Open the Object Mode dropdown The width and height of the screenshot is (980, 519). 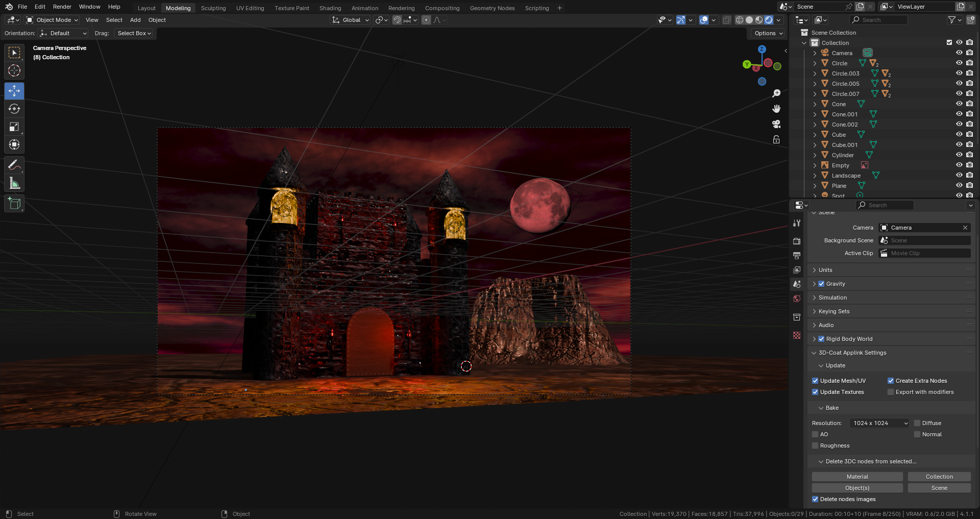coord(53,20)
